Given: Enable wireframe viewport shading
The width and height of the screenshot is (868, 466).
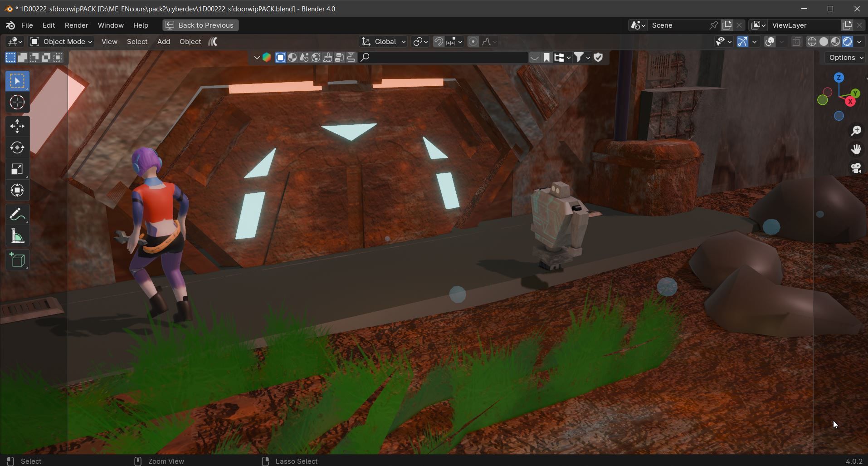Looking at the screenshot, I should point(812,42).
